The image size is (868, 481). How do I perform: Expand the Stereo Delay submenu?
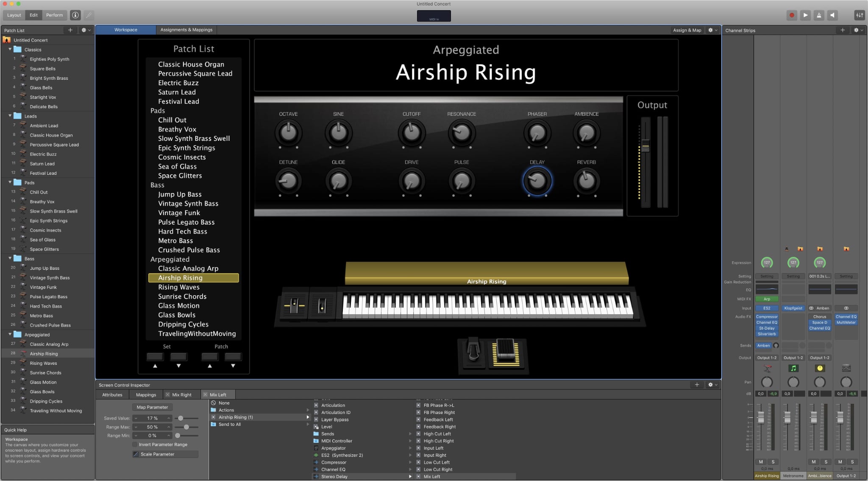click(x=410, y=477)
